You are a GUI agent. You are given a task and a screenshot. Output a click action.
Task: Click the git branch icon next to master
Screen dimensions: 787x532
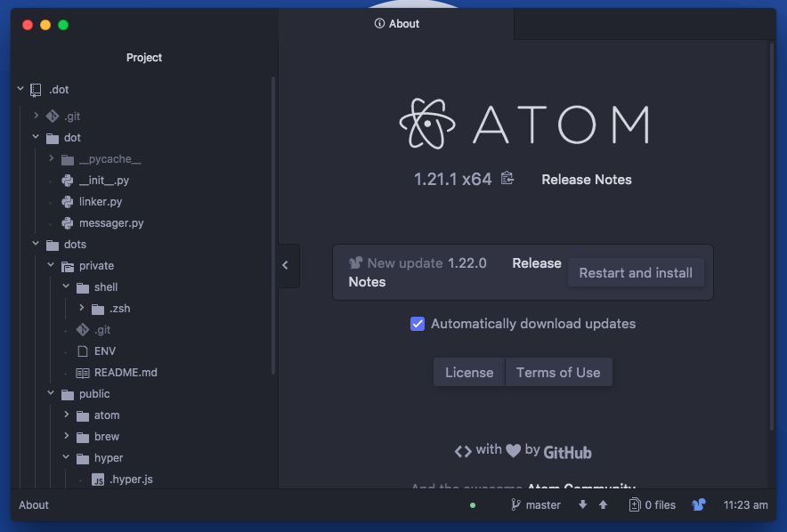pyautogui.click(x=516, y=504)
